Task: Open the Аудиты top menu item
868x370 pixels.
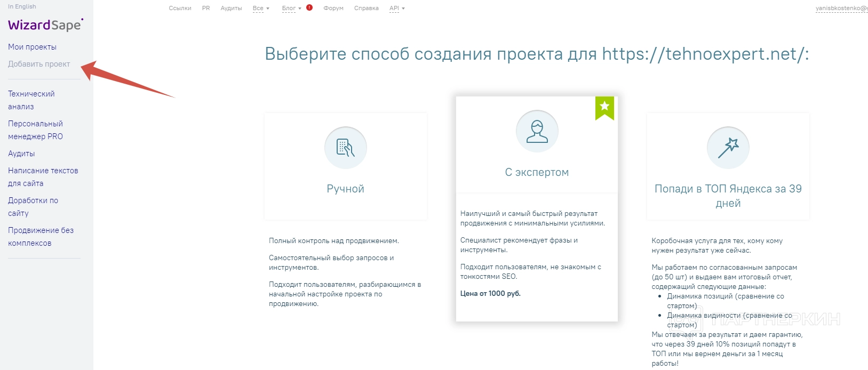Action: click(231, 8)
